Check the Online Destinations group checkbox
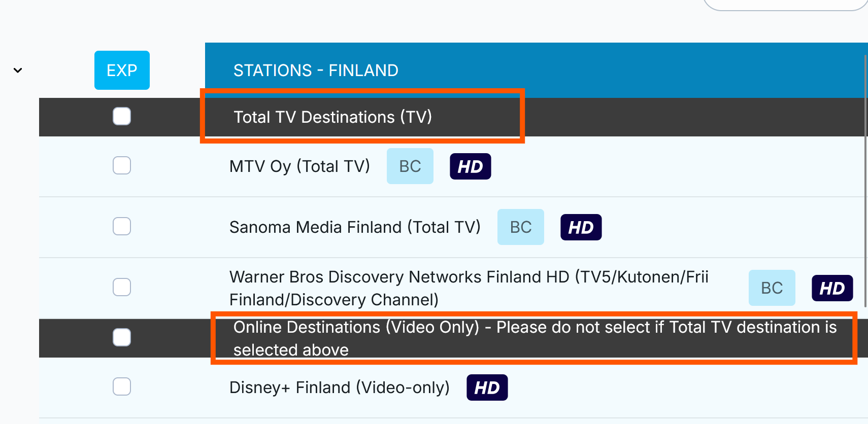The image size is (868, 424). (122, 337)
